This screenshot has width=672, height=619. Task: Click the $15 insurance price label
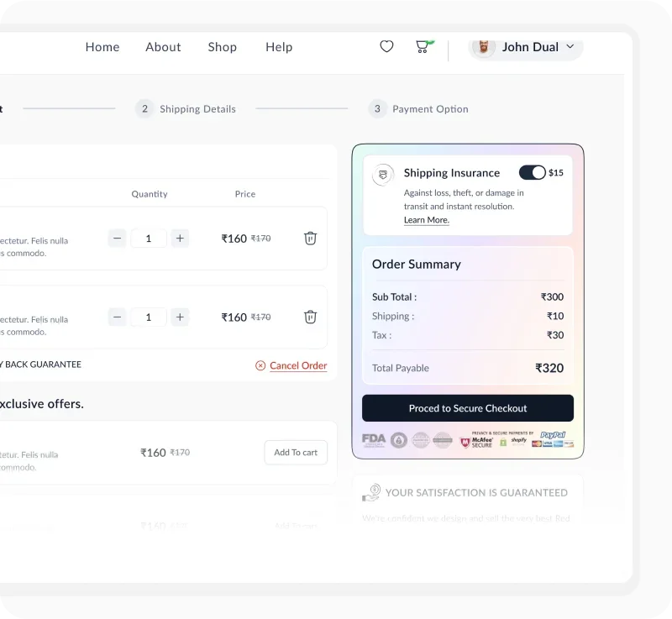click(556, 173)
